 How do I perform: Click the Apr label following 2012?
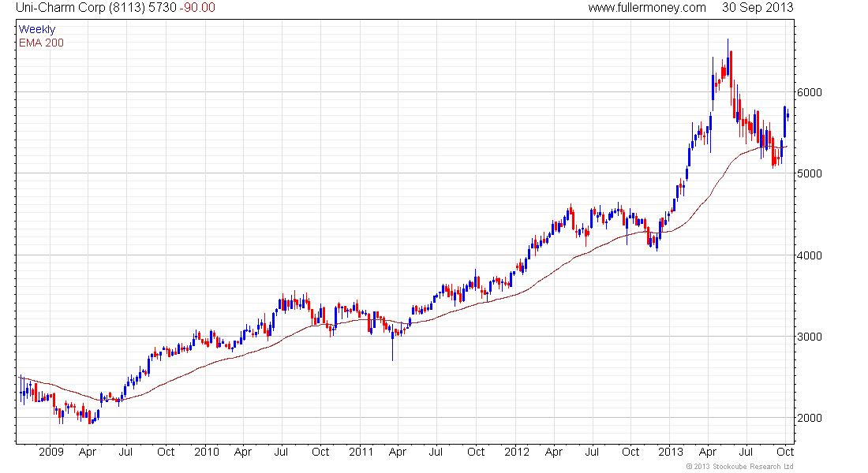(554, 452)
